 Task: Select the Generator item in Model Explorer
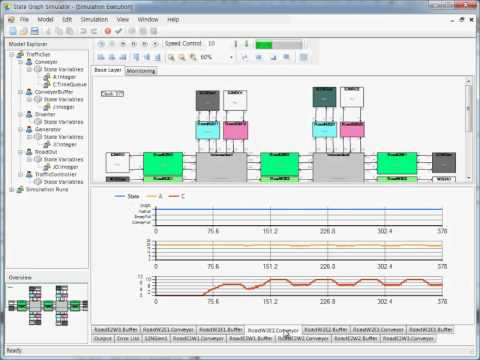[48, 129]
